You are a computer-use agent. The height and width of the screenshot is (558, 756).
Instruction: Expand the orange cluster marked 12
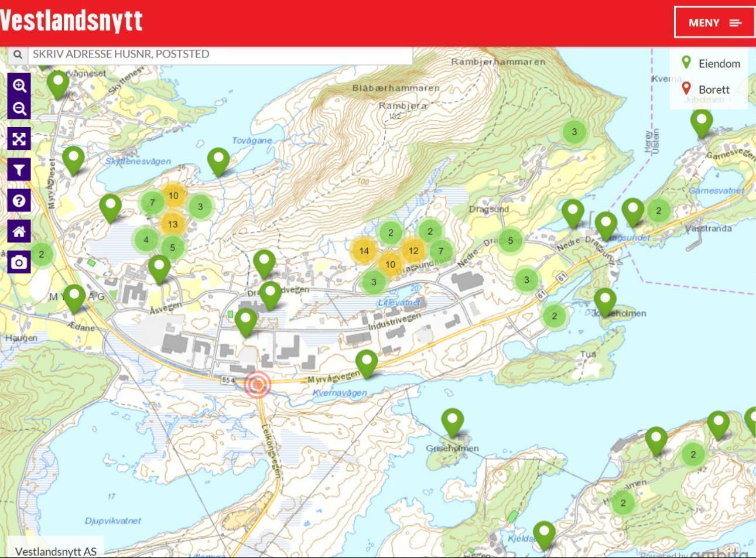413,251
